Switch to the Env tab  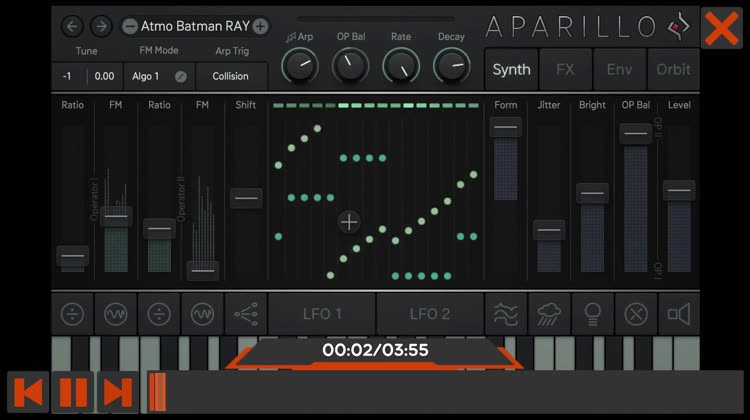click(619, 70)
